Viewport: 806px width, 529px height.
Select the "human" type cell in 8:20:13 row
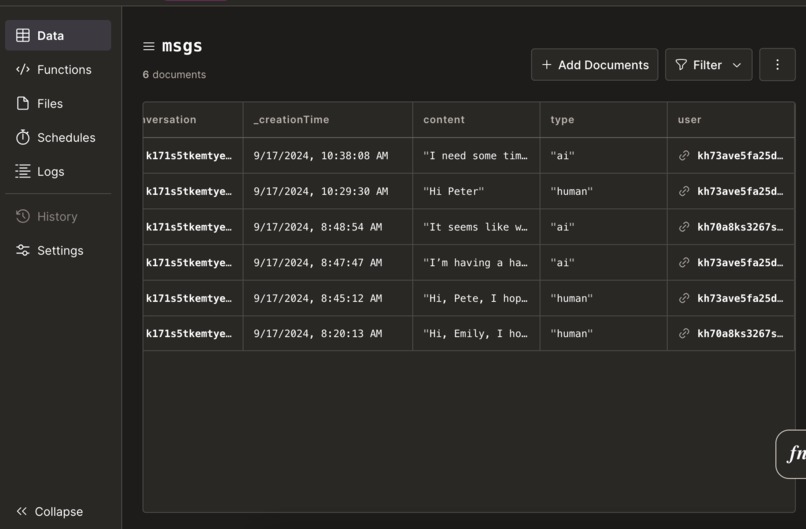coord(604,333)
